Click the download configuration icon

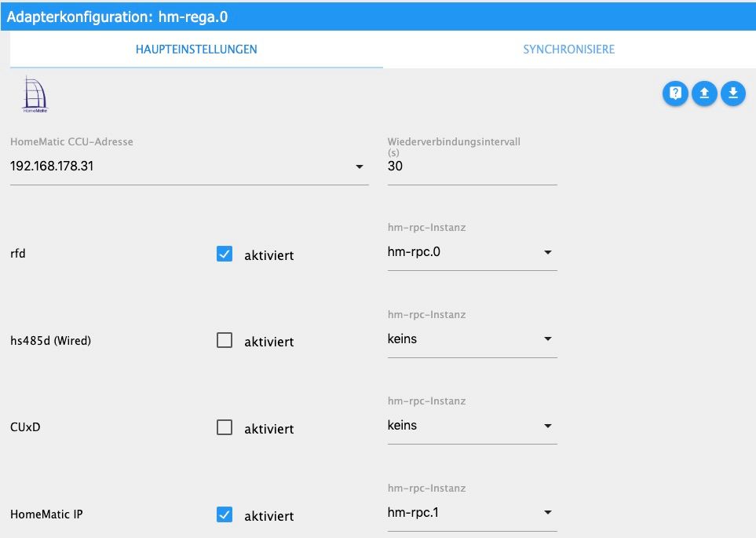coord(732,94)
